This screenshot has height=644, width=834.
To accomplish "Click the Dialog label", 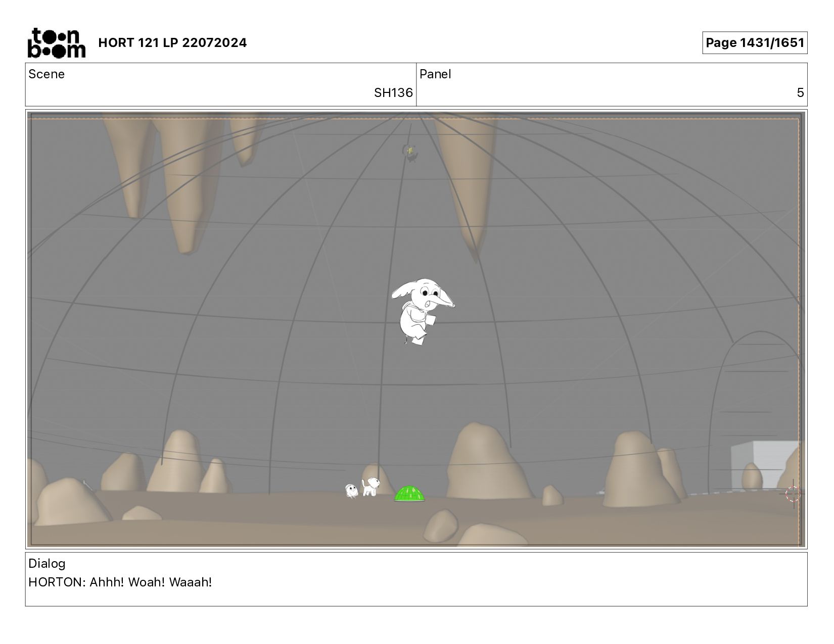I will pos(47,564).
